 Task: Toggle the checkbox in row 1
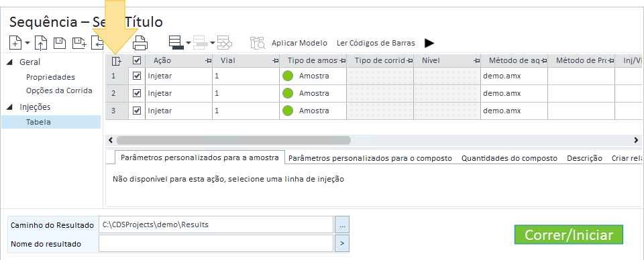pos(137,76)
